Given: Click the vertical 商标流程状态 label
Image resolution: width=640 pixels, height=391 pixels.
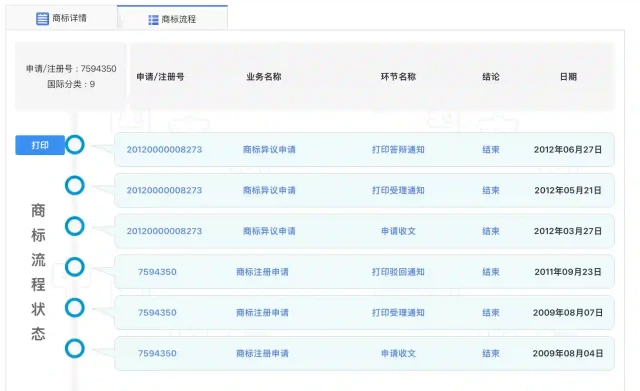Looking at the screenshot, I should (38, 272).
